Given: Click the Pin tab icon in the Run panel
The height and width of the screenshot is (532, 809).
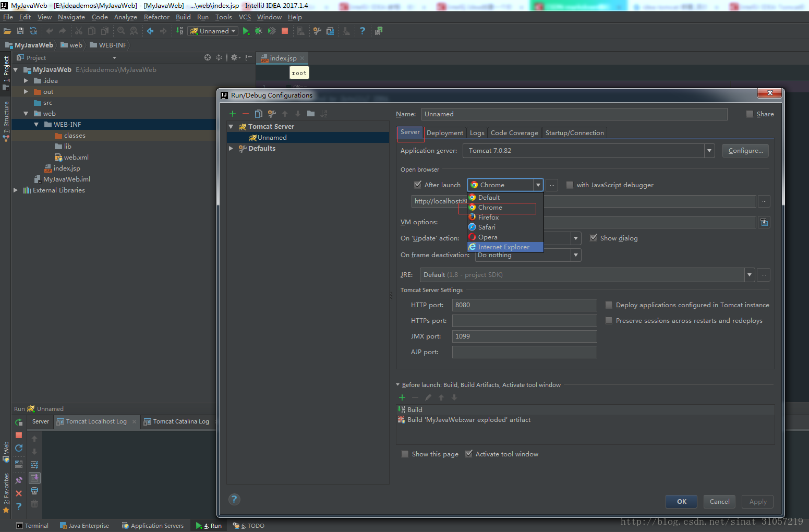Looking at the screenshot, I should (19, 480).
